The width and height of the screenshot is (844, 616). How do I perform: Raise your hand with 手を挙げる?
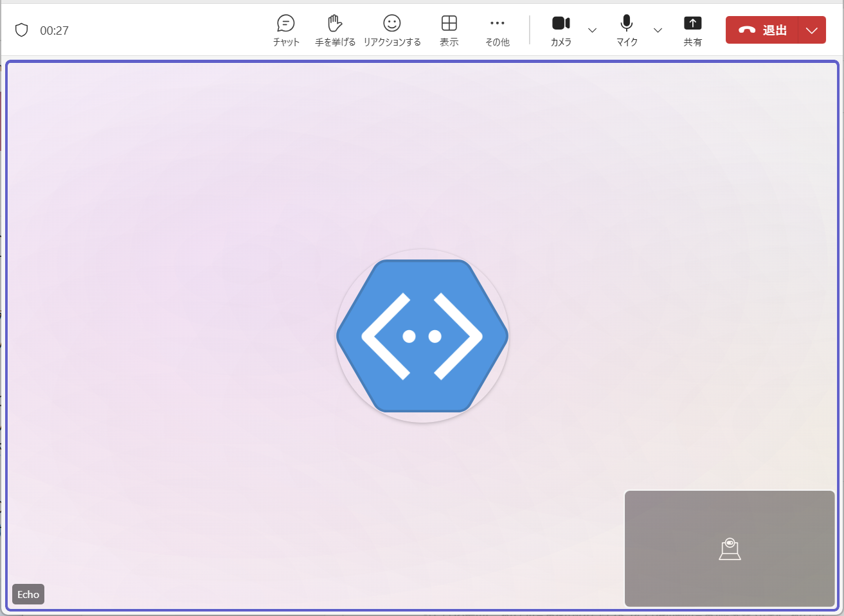point(335,30)
